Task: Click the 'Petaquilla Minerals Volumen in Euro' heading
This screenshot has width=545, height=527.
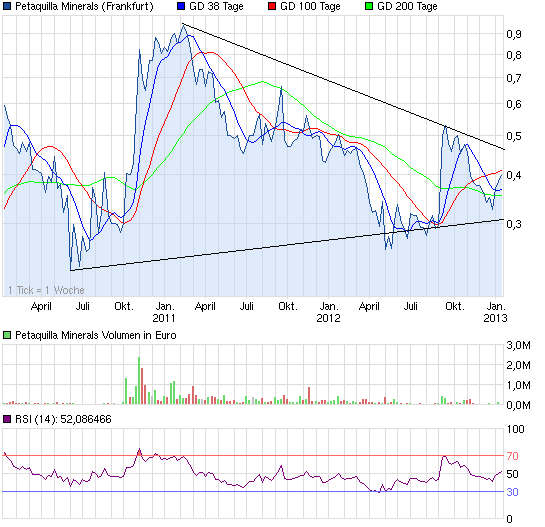Action: tap(96, 335)
